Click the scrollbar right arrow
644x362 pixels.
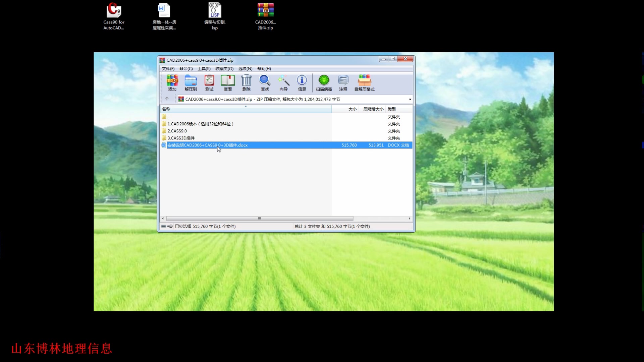(x=409, y=219)
